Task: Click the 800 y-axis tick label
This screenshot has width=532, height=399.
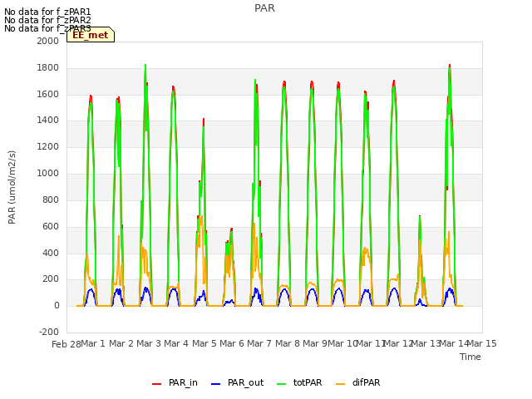Action: click(x=51, y=199)
